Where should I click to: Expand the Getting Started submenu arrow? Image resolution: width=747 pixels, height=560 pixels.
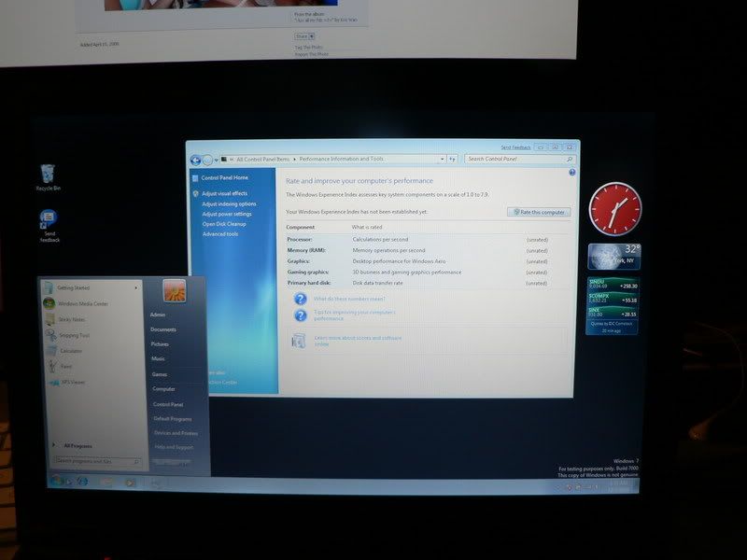click(x=135, y=287)
